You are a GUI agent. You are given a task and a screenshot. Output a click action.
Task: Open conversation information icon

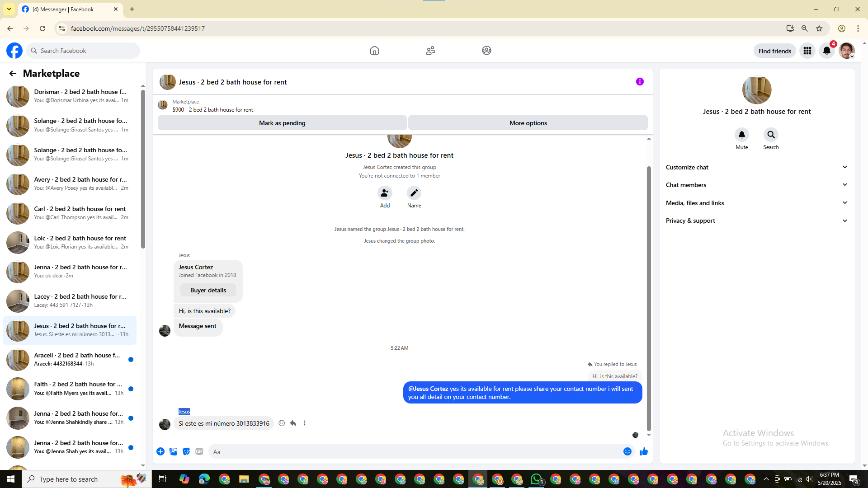(640, 82)
